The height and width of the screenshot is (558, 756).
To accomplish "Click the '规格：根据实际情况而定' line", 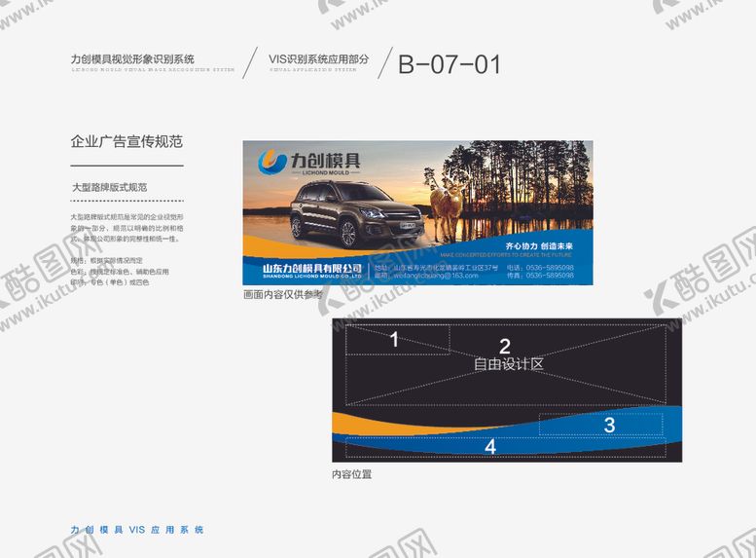I will click(x=107, y=260).
